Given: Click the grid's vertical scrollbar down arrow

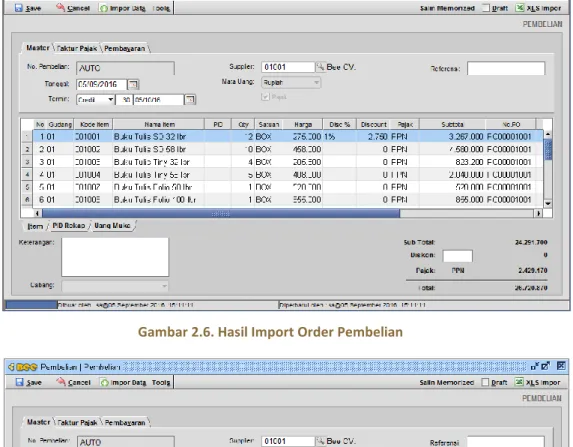Looking at the screenshot, I should (x=548, y=203).
